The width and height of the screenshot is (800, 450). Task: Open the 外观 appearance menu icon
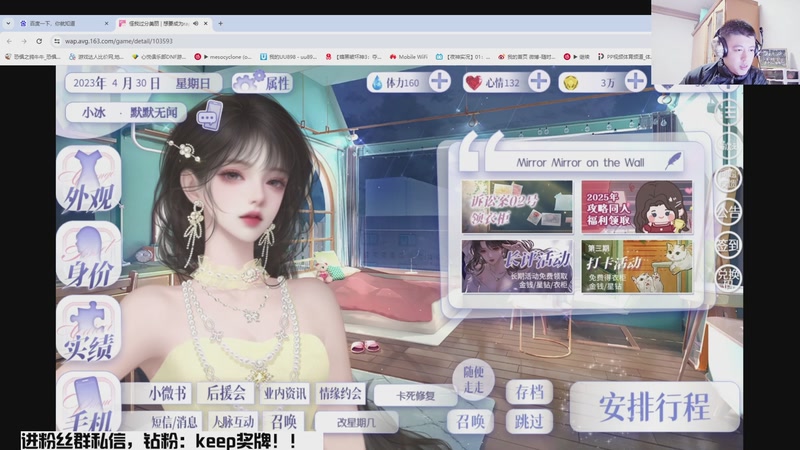click(x=89, y=180)
